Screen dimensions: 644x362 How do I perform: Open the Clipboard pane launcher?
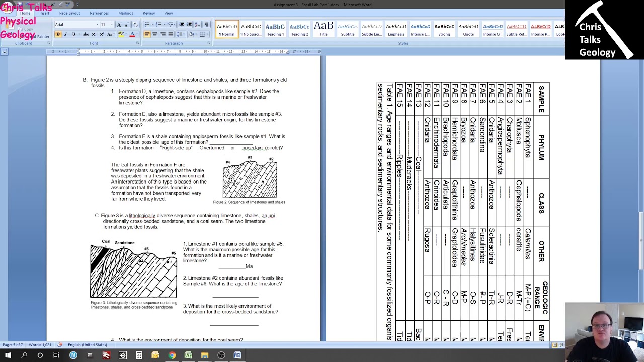48,43
